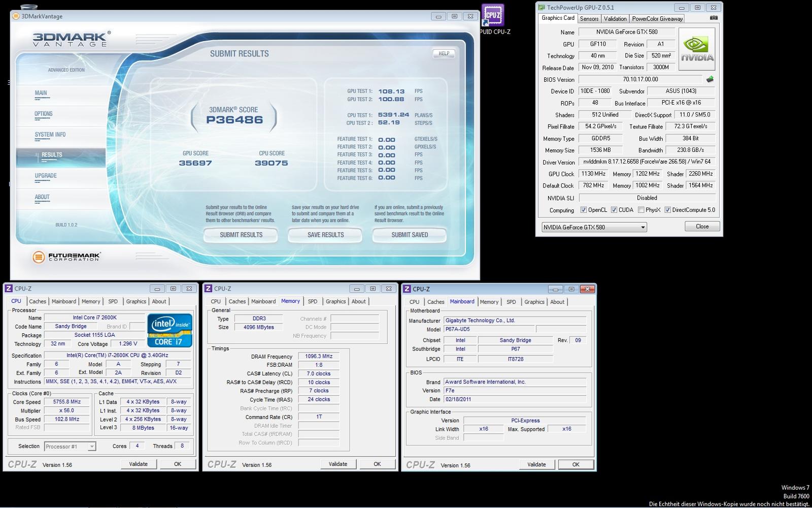Click the Intel Core i7 logo badge
Screen dimensions: 812x508
[x=170, y=330]
